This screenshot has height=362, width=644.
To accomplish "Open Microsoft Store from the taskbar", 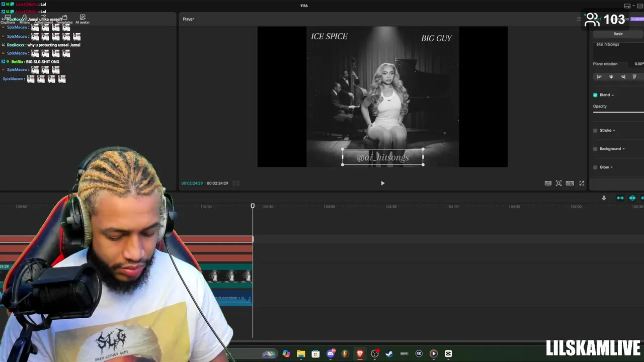I will click(x=315, y=354).
